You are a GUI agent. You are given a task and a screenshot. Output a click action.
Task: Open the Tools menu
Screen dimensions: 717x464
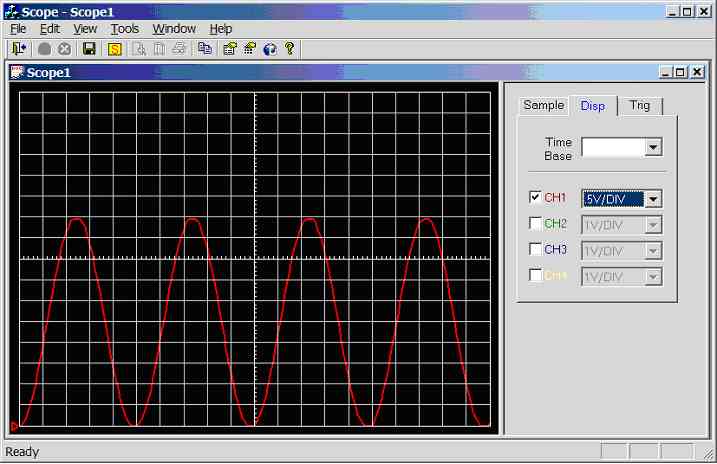(125, 29)
